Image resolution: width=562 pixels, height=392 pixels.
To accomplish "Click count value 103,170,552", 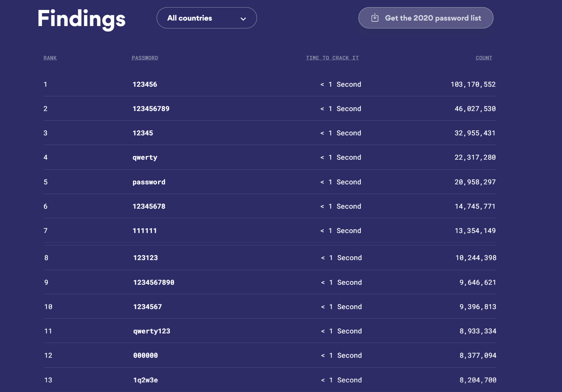I will pos(473,84).
